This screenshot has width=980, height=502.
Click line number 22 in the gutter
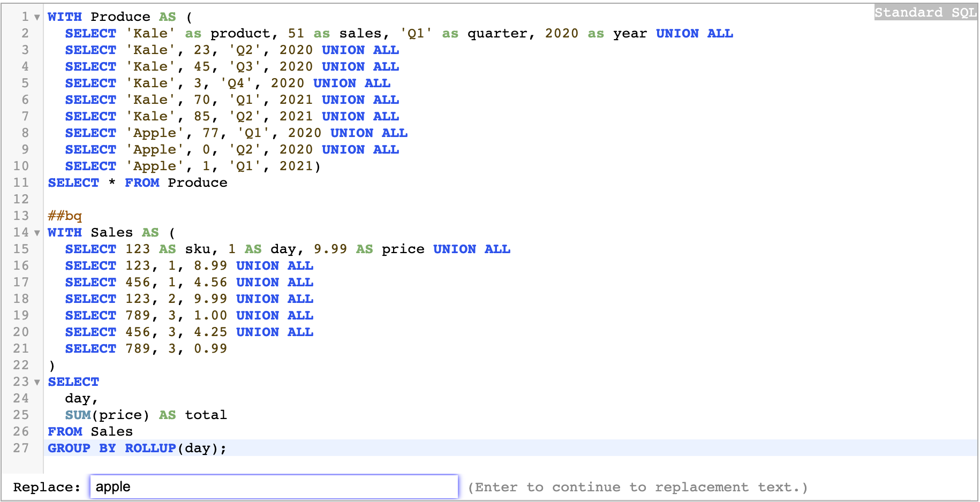21,365
